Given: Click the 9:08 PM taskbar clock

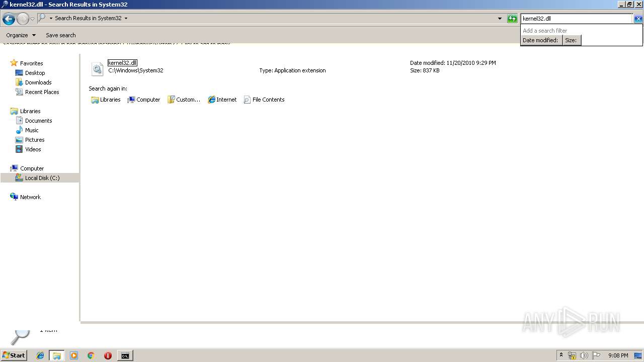Looking at the screenshot, I should pos(618,355).
